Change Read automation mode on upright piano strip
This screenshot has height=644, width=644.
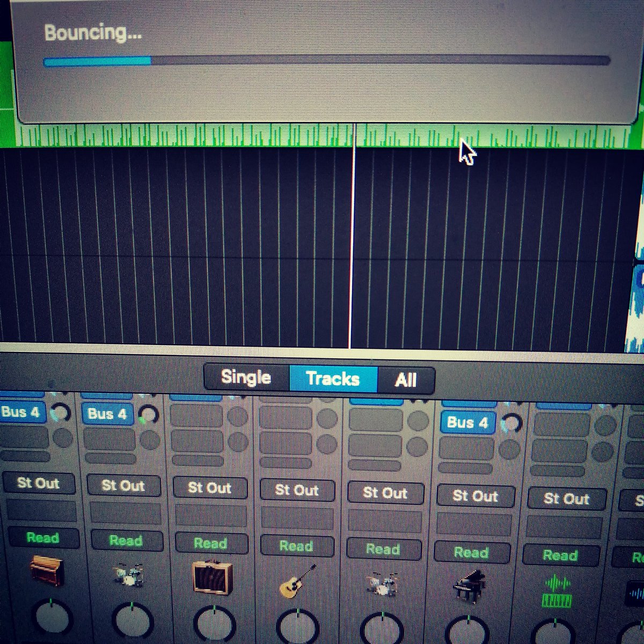(x=42, y=537)
